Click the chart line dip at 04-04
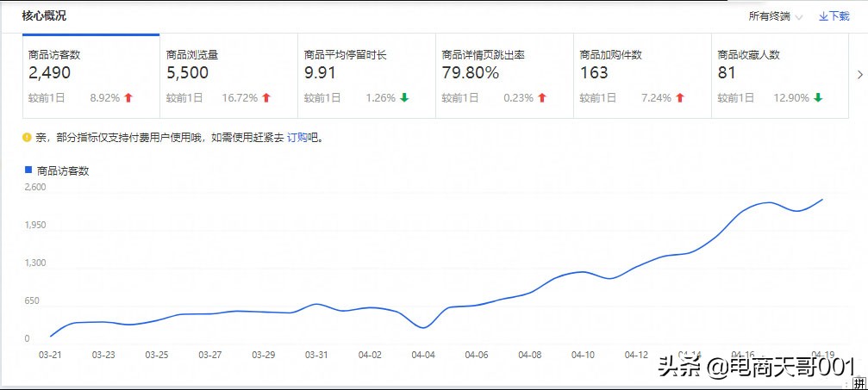The image size is (868, 390). pos(423,327)
